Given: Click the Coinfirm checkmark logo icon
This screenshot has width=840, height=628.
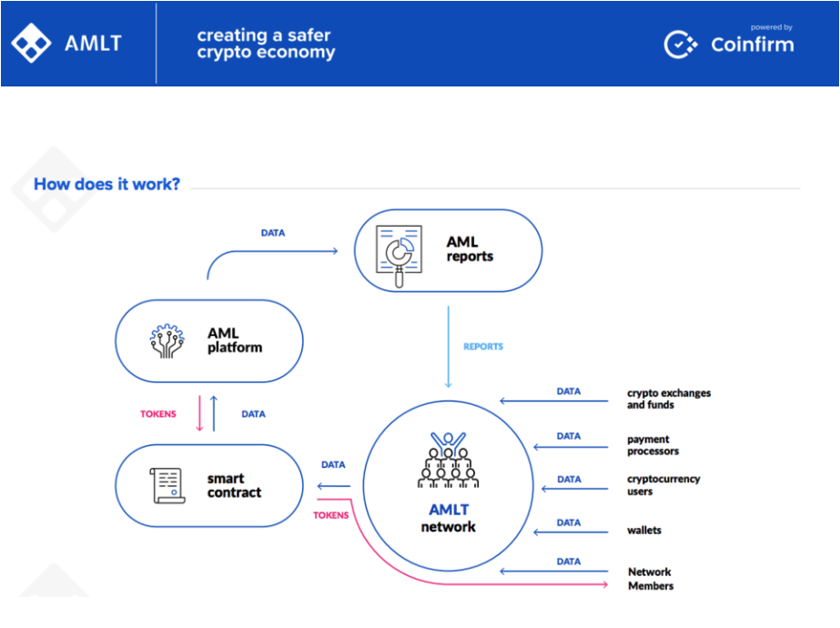Looking at the screenshot, I should coord(681,45).
